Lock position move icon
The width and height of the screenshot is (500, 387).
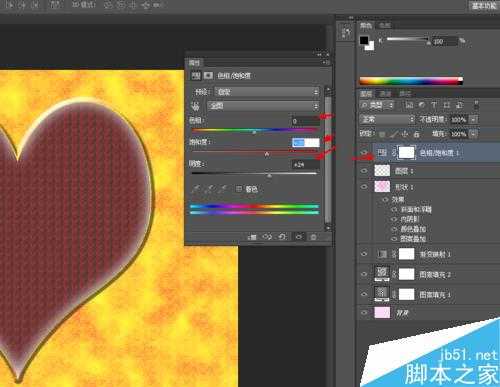(x=405, y=134)
